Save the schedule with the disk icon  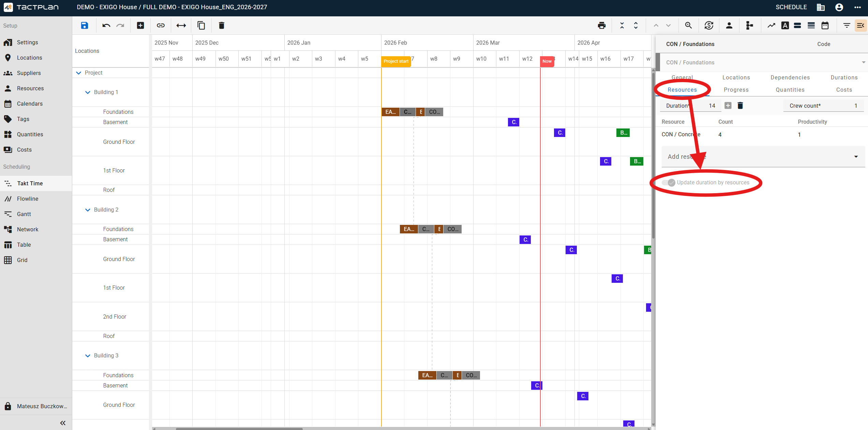[84, 25]
